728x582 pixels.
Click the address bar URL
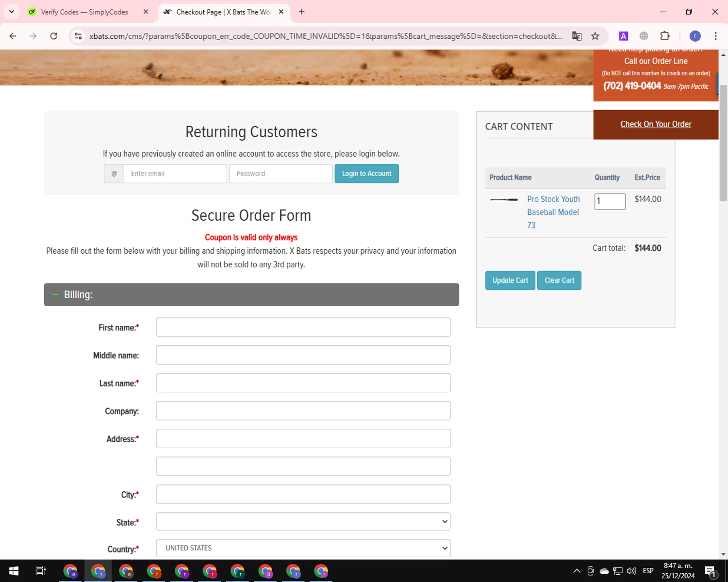pyautogui.click(x=326, y=36)
